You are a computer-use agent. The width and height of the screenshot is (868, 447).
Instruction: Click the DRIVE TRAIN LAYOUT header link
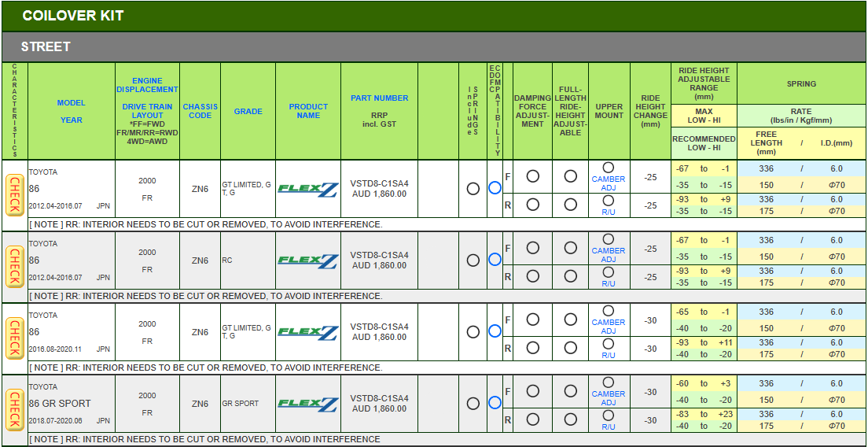147,110
